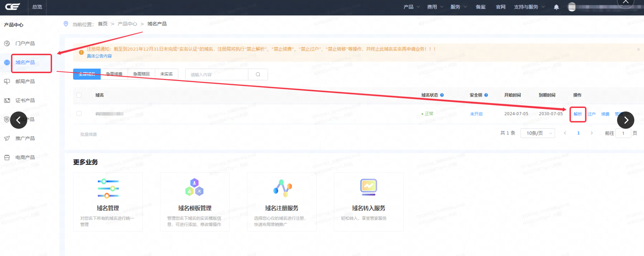The height and width of the screenshot is (256, 644).
Task: Open the 域名转入服务 monitor icon
Action: tap(368, 187)
